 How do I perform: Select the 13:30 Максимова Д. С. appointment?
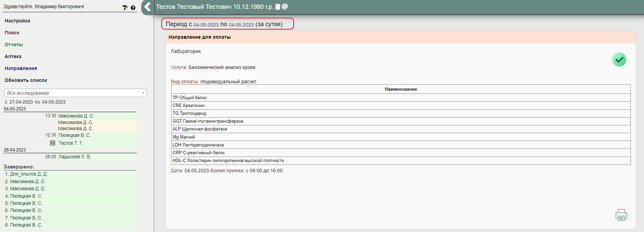pos(76,116)
